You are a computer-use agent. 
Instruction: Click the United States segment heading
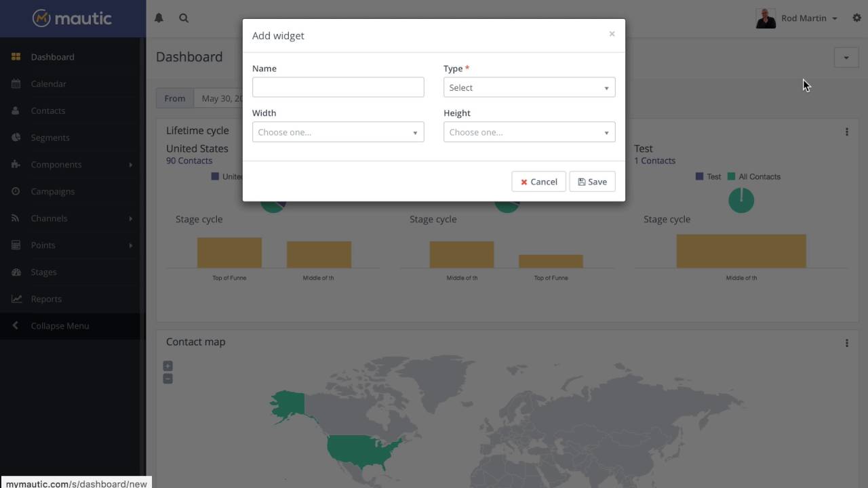pyautogui.click(x=197, y=148)
